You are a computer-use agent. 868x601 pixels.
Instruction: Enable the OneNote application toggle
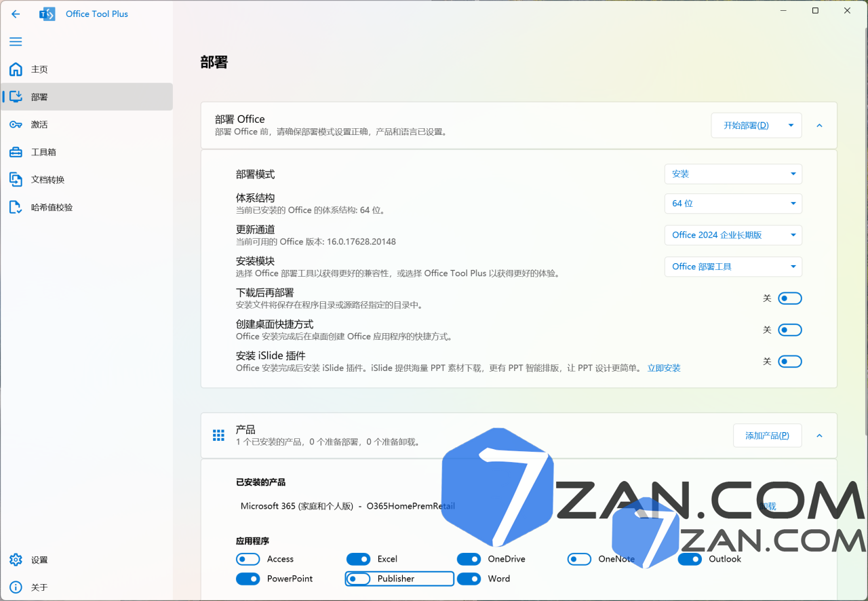[580, 559]
